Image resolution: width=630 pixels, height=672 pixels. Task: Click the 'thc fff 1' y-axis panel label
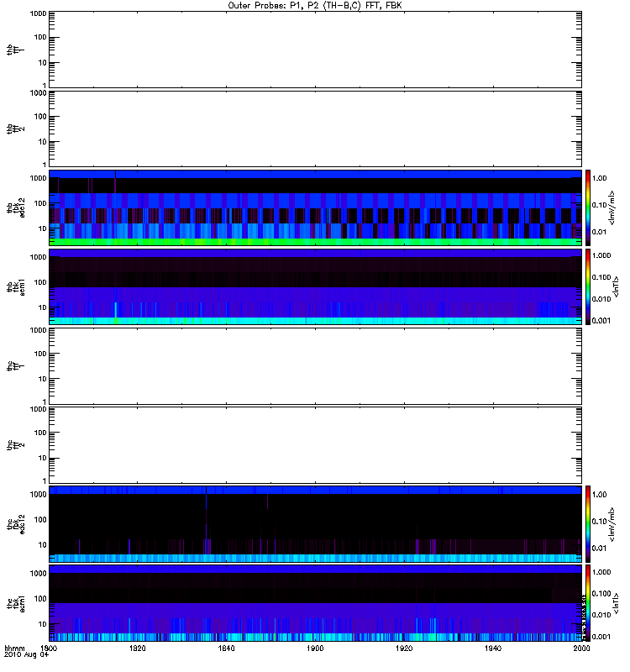15,366
